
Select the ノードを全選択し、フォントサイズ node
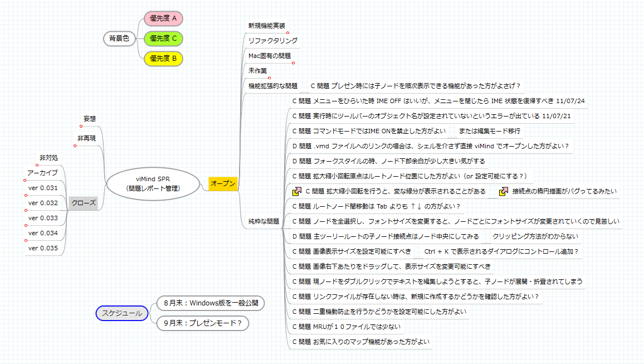tap(456, 221)
